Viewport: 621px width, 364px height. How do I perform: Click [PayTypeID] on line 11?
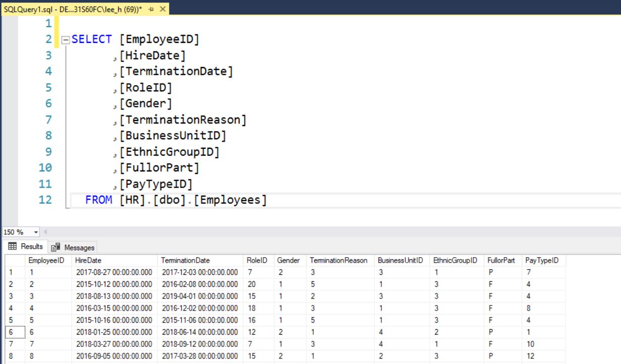[156, 184]
